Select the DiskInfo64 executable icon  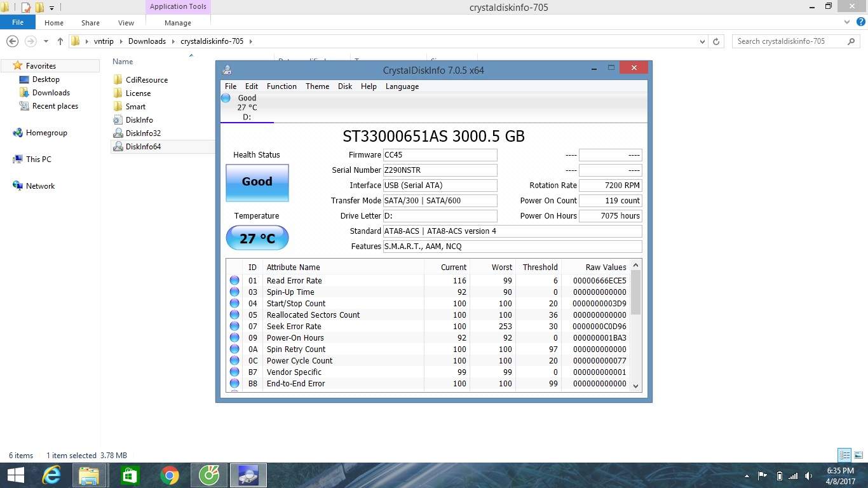coord(118,146)
